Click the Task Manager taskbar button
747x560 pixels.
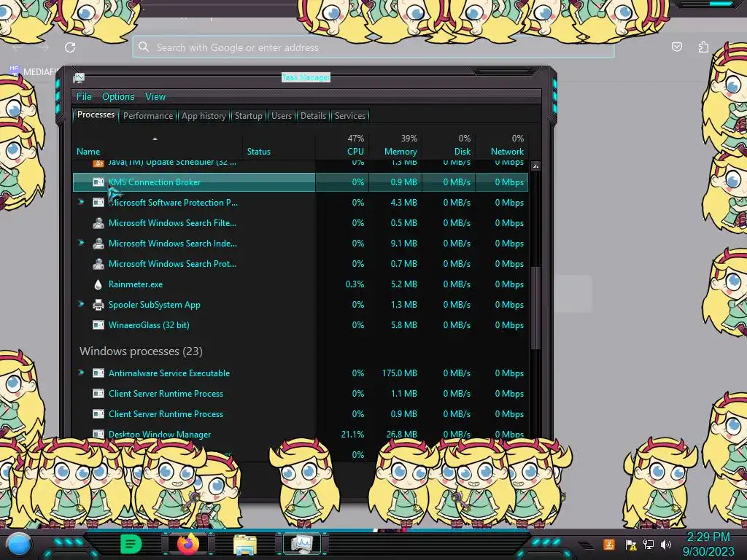click(302, 544)
